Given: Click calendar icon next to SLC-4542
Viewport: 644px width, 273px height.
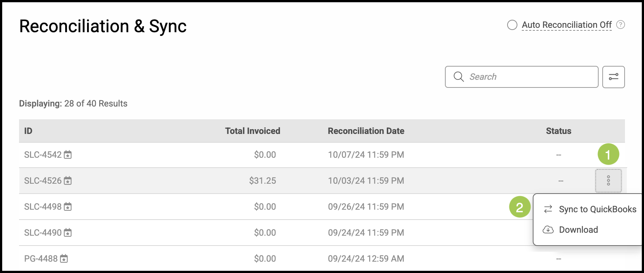Looking at the screenshot, I should [x=68, y=155].
